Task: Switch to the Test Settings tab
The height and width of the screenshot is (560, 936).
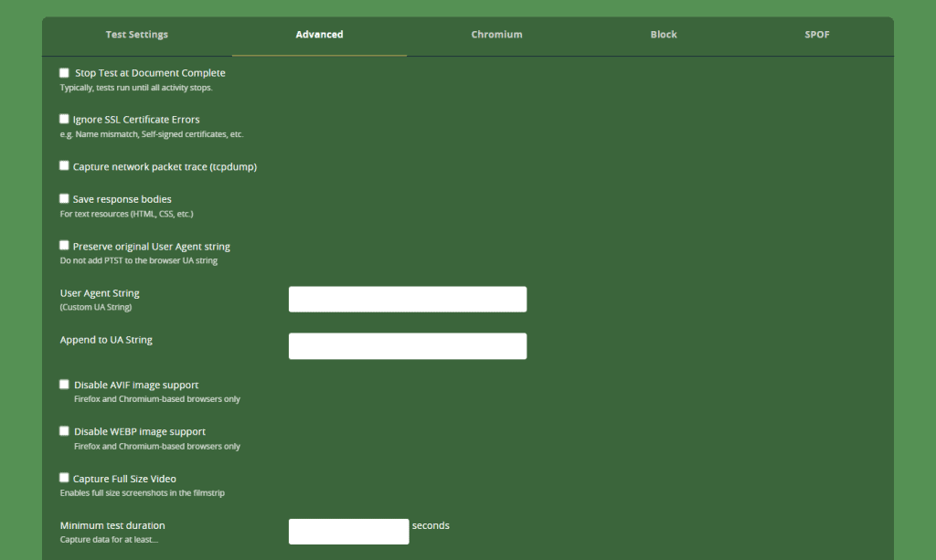Action: (137, 35)
